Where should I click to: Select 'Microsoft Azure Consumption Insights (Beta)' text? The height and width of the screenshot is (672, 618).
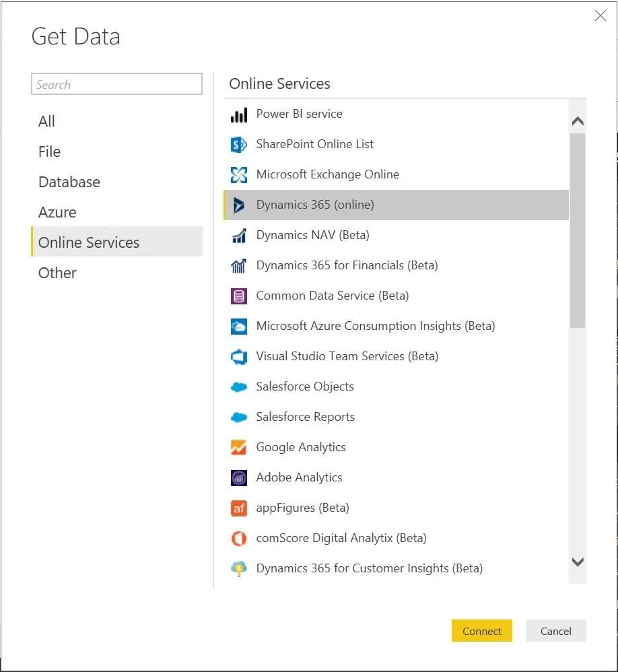376,326
